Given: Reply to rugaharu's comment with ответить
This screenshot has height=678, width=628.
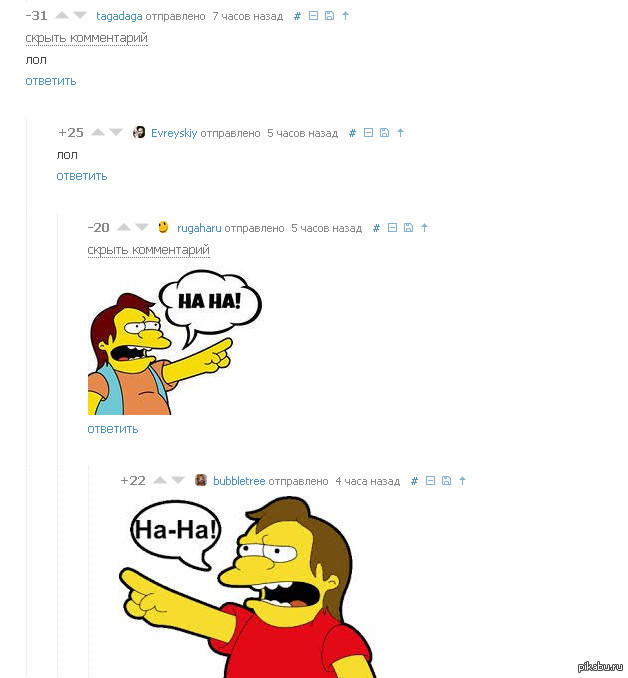Looking at the screenshot, I should pos(112,429).
